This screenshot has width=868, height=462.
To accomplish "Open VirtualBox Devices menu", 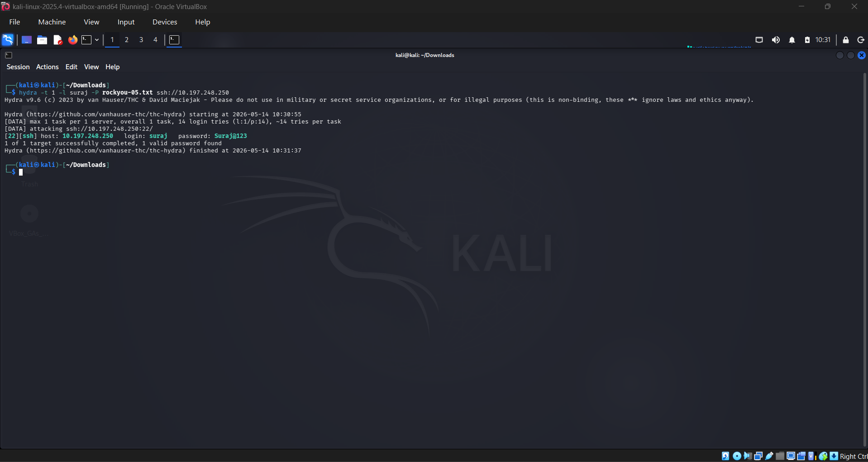I will point(165,22).
